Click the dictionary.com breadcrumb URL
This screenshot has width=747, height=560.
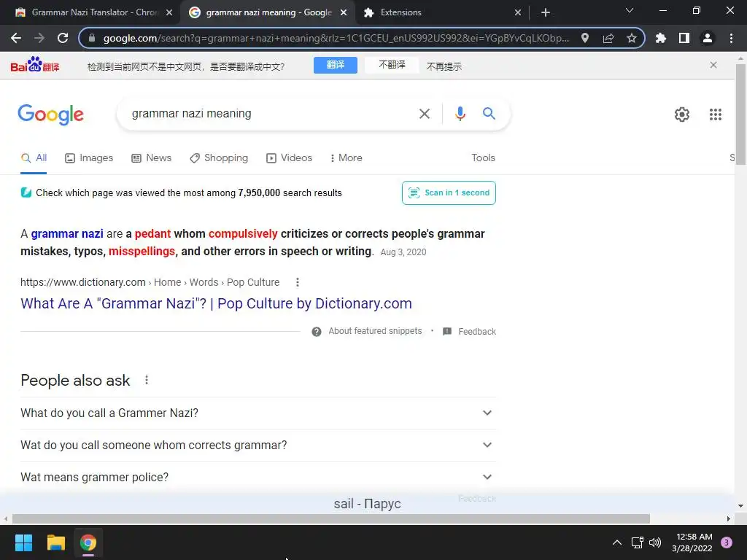tap(150, 282)
